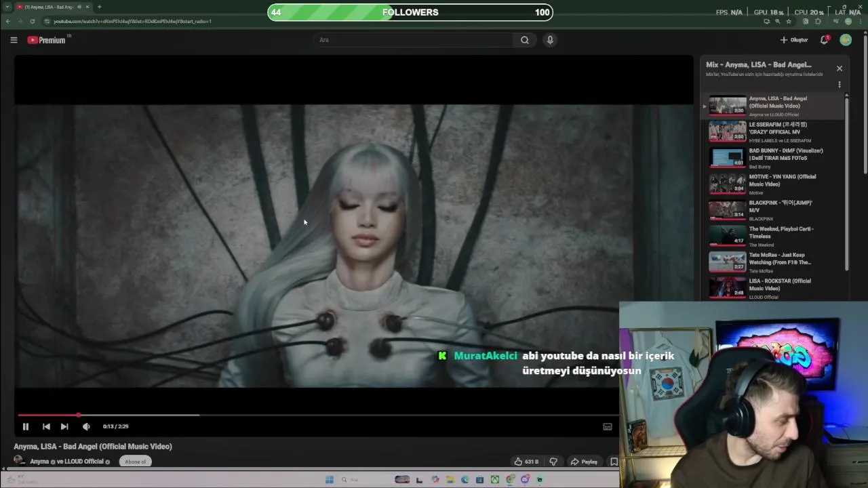868x488 pixels.
Task: Play Tate McRae - Just Keep Watching
Action: pos(773,262)
